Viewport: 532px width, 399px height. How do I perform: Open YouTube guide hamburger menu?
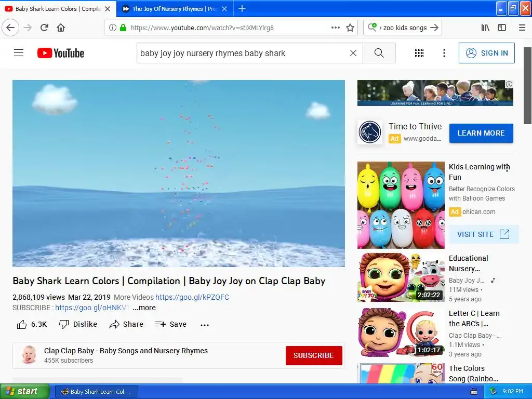click(19, 53)
